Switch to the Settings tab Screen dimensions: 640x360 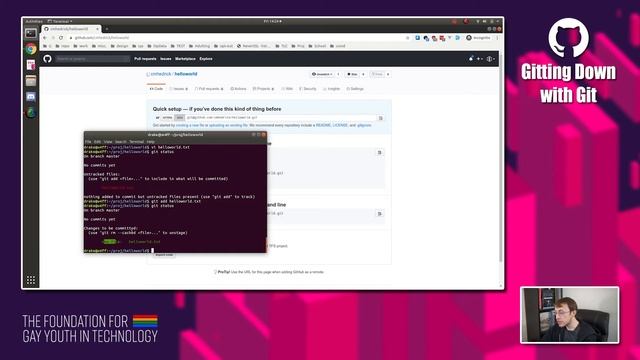point(355,89)
